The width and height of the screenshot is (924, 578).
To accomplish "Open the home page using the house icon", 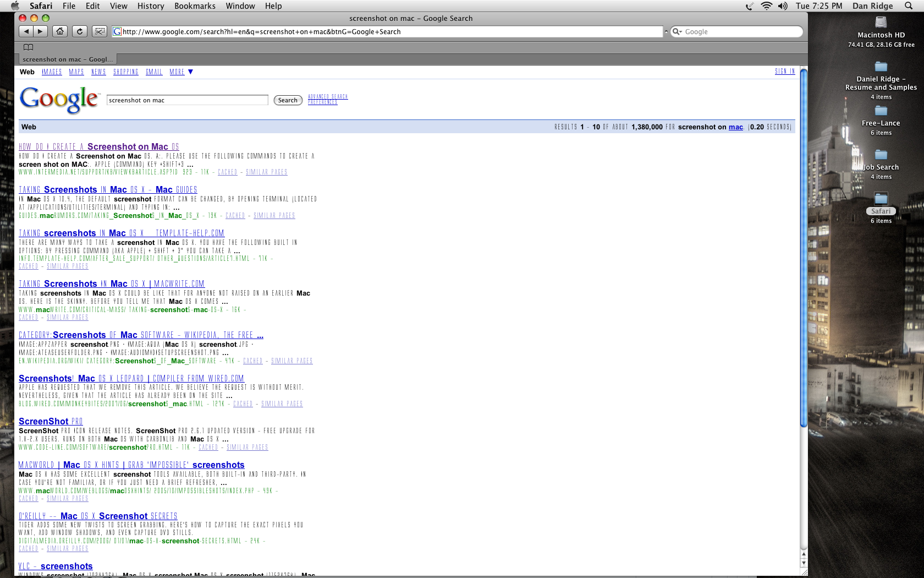I will click(60, 31).
